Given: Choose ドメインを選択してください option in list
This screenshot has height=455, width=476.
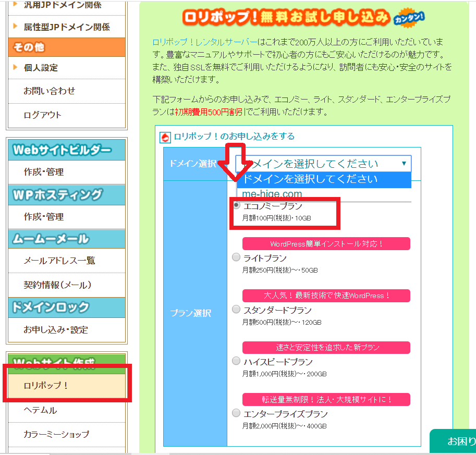Looking at the screenshot, I should [324, 179].
